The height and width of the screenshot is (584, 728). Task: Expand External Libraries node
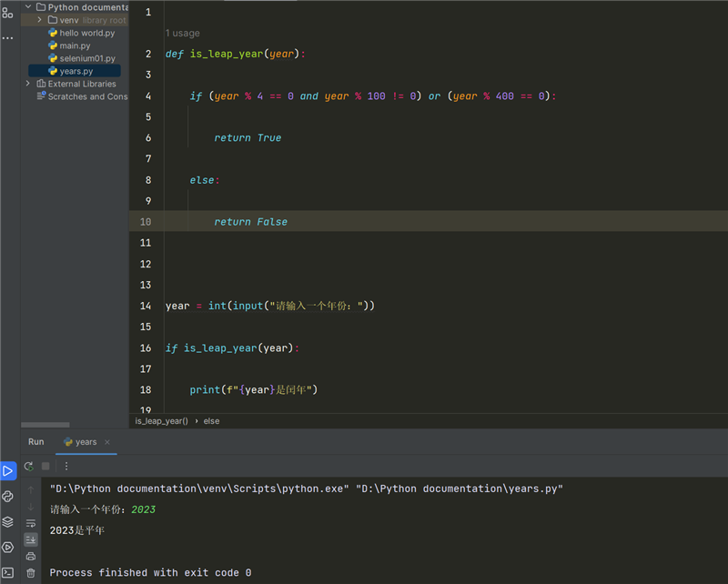28,84
